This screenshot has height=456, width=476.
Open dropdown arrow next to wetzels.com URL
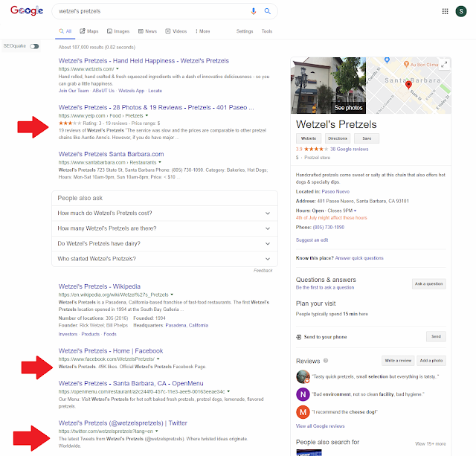click(x=118, y=69)
